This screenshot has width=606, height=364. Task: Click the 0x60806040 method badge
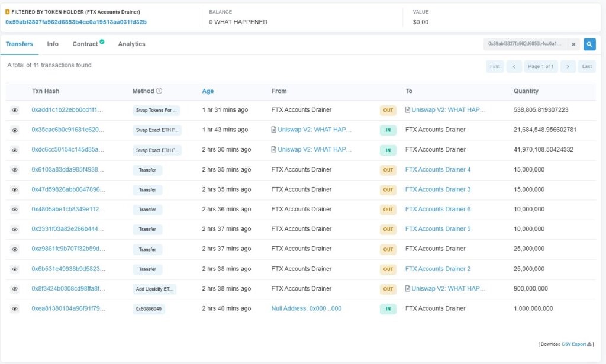tap(149, 309)
